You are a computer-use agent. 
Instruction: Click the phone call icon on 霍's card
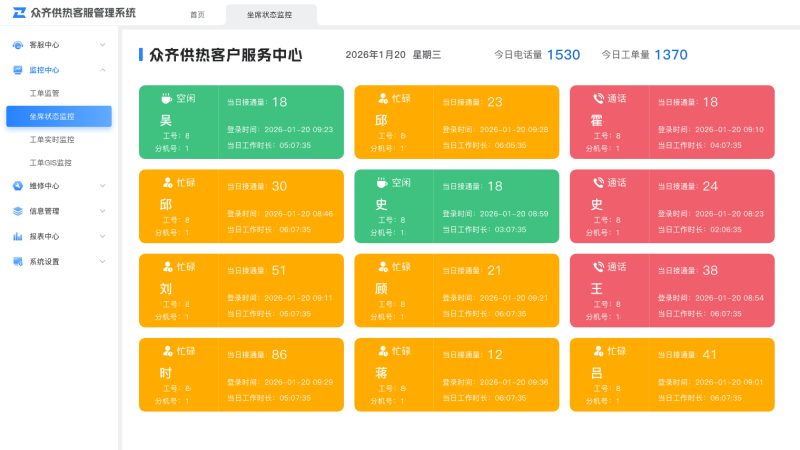pyautogui.click(x=598, y=98)
